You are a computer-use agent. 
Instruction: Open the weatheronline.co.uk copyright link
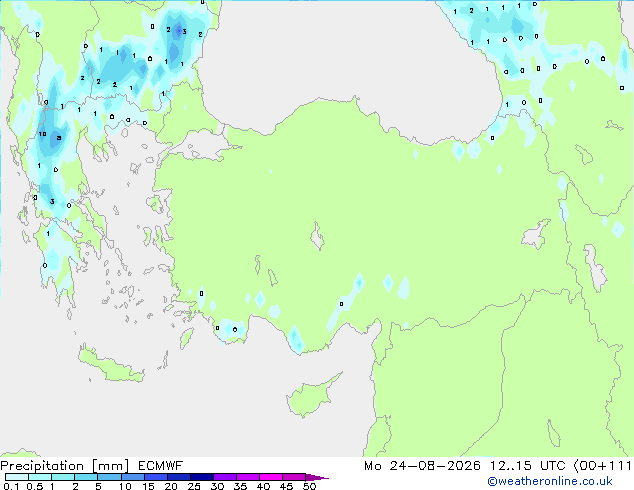coord(549,481)
